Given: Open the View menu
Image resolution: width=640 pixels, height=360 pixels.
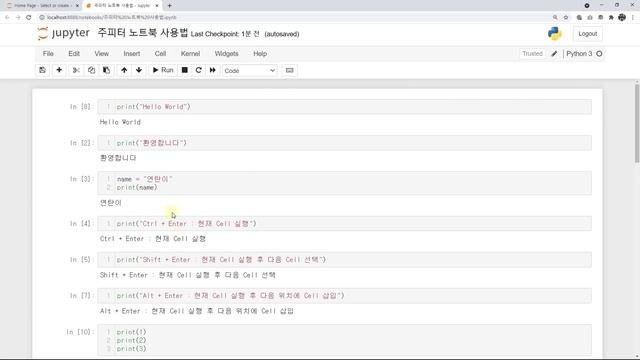Looking at the screenshot, I should pyautogui.click(x=102, y=53).
